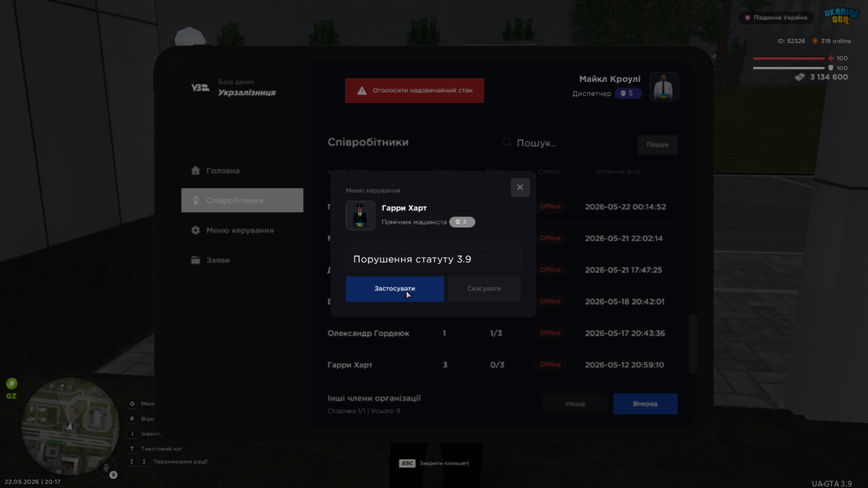Click the Перемикання рації key hint
The width and height of the screenshot is (868, 488).
click(x=167, y=462)
